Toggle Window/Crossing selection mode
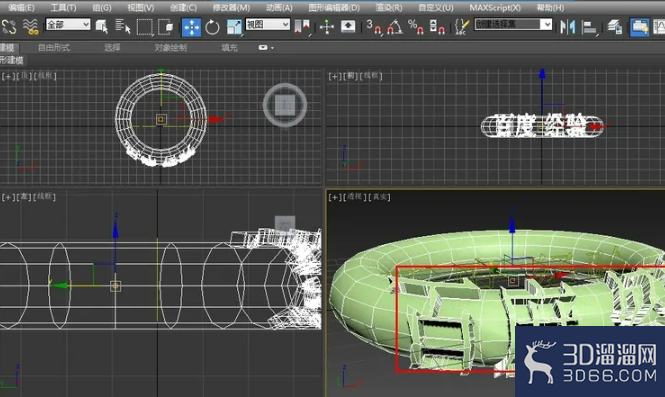Screen dimensions: 665x397 165,27
